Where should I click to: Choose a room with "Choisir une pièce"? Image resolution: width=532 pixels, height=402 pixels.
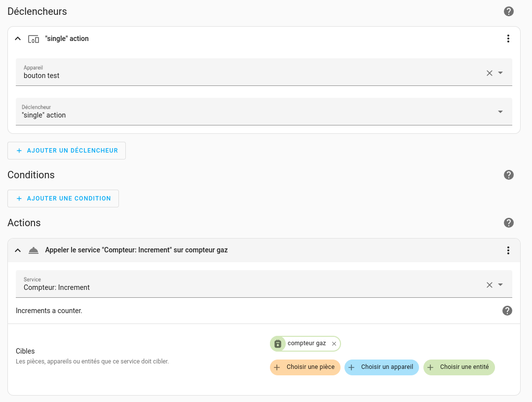click(x=305, y=367)
